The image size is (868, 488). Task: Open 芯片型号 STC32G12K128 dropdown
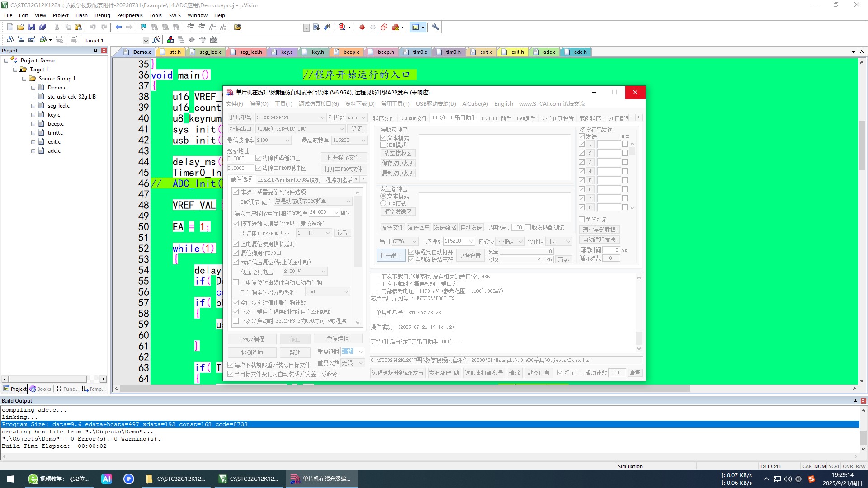tap(323, 117)
